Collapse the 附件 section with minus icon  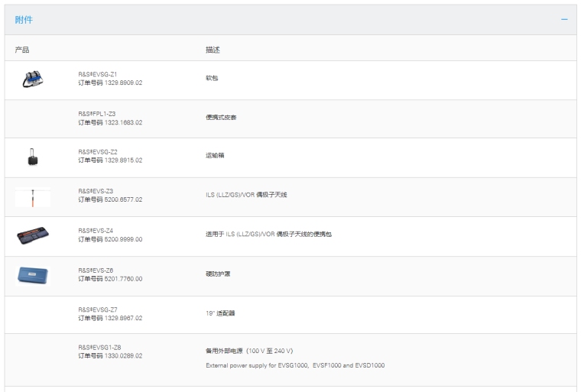tap(564, 19)
